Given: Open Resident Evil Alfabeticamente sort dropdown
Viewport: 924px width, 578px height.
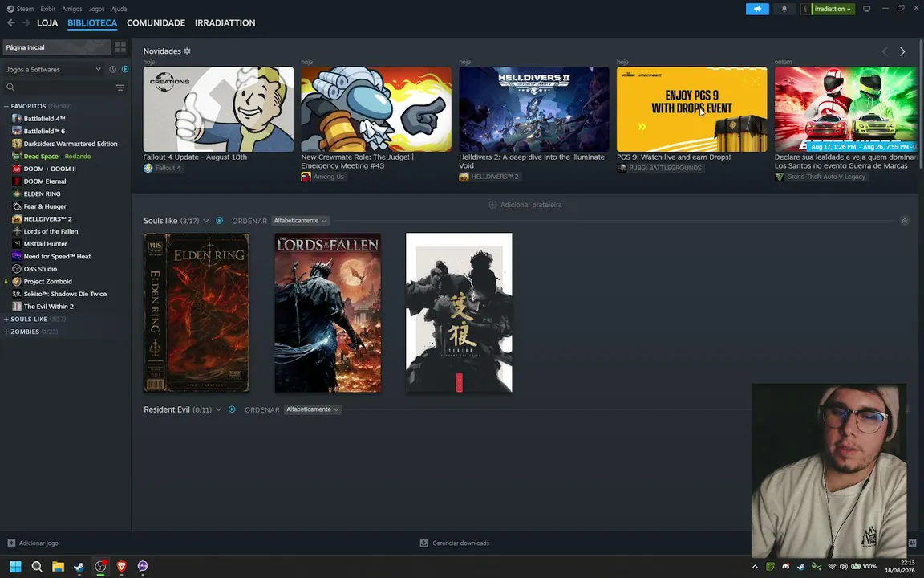Looking at the screenshot, I should coord(312,409).
